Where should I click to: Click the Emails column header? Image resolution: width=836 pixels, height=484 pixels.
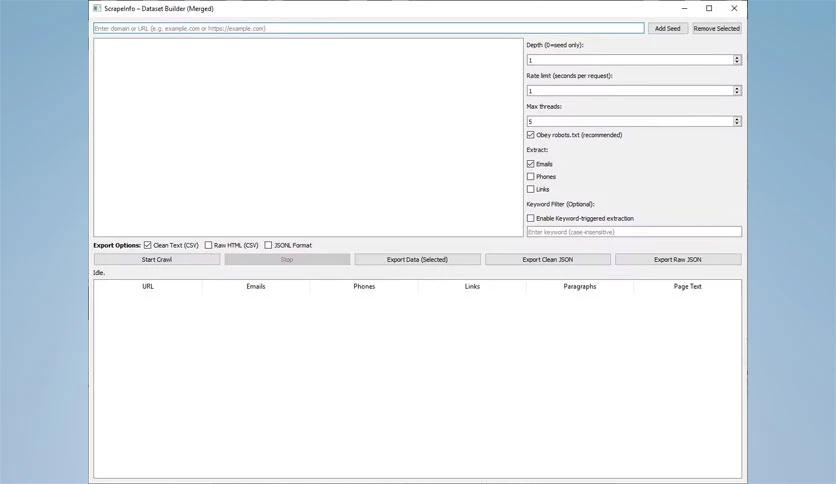(x=256, y=286)
